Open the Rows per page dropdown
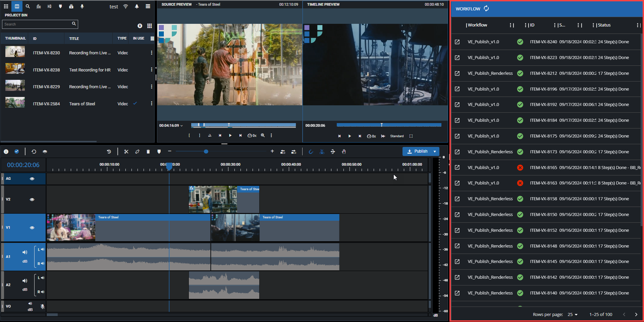This screenshot has height=322, width=644. (x=573, y=315)
